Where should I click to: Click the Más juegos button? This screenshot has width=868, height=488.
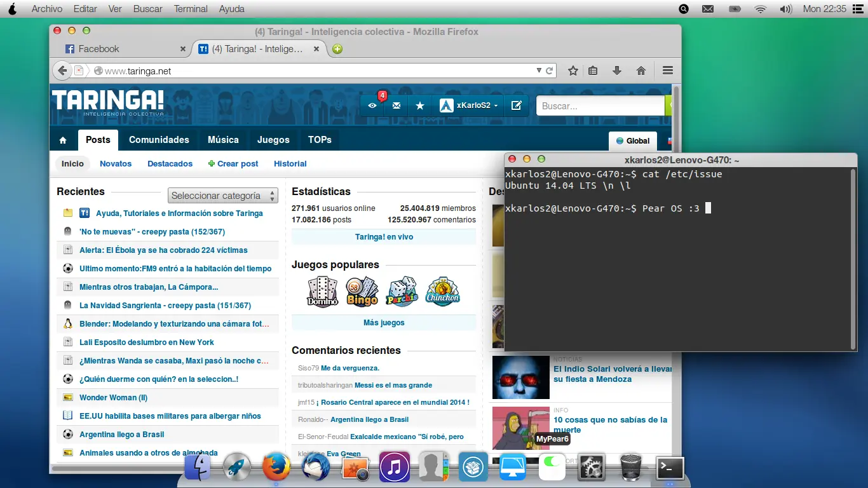(384, 323)
